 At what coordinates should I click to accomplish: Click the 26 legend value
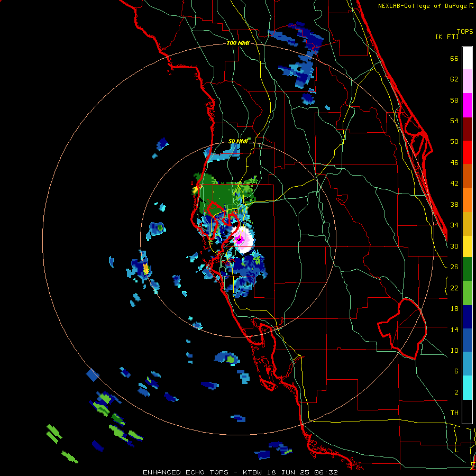(454, 267)
